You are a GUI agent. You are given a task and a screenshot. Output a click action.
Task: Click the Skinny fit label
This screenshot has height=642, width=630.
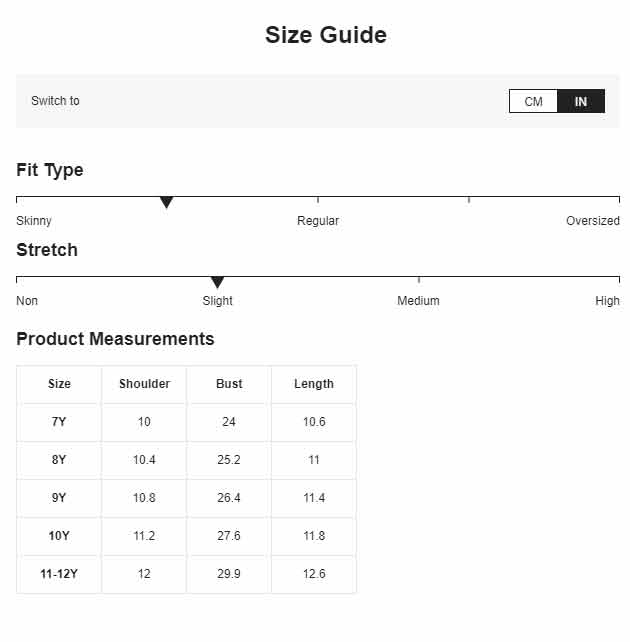pyautogui.click(x=34, y=221)
